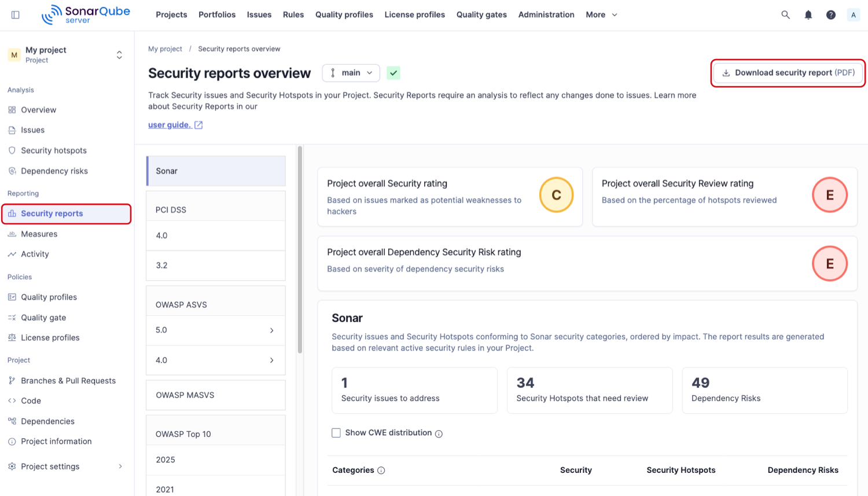Open License profiles in the top navigation
Viewport: 868px width, 496px height.
click(415, 15)
